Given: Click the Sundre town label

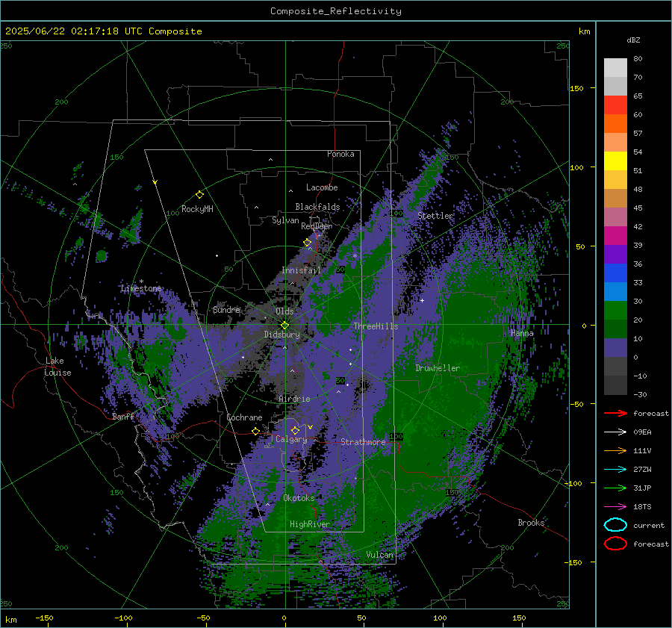Looking at the screenshot, I should tap(226, 309).
